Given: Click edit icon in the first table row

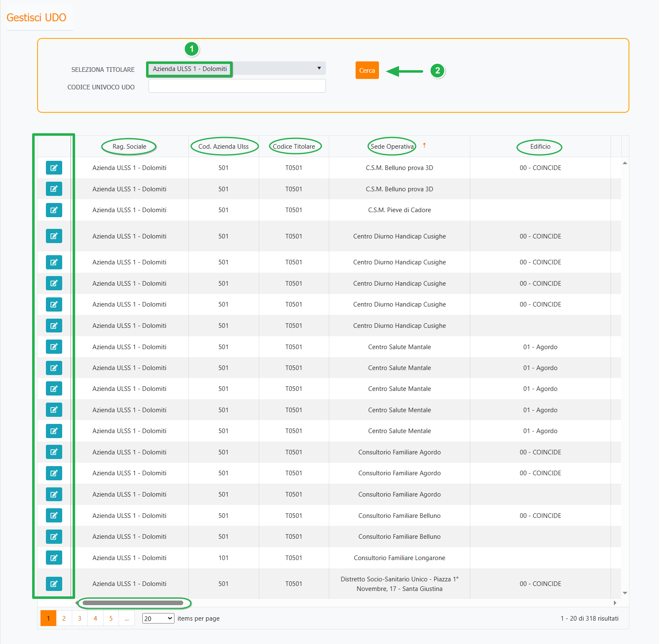Looking at the screenshot, I should 54,168.
